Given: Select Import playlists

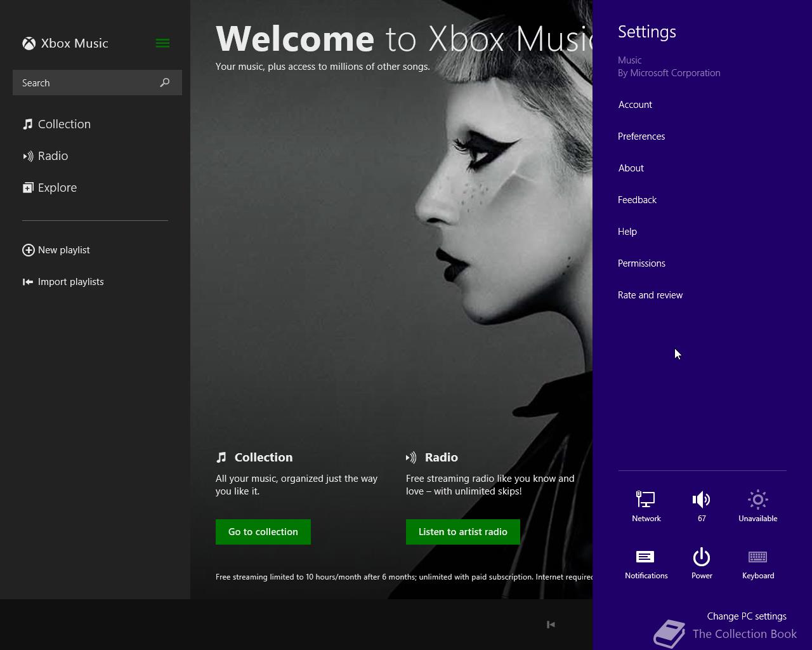Looking at the screenshot, I should (70, 282).
